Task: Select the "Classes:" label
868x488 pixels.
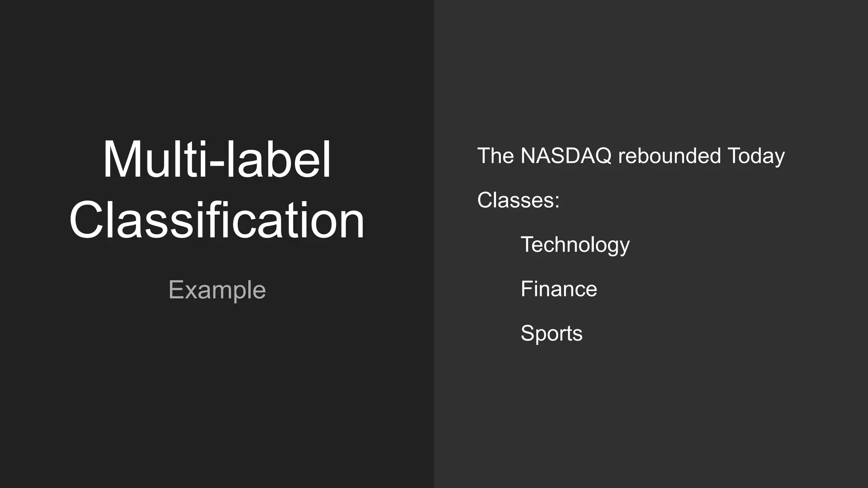Action: 518,200
